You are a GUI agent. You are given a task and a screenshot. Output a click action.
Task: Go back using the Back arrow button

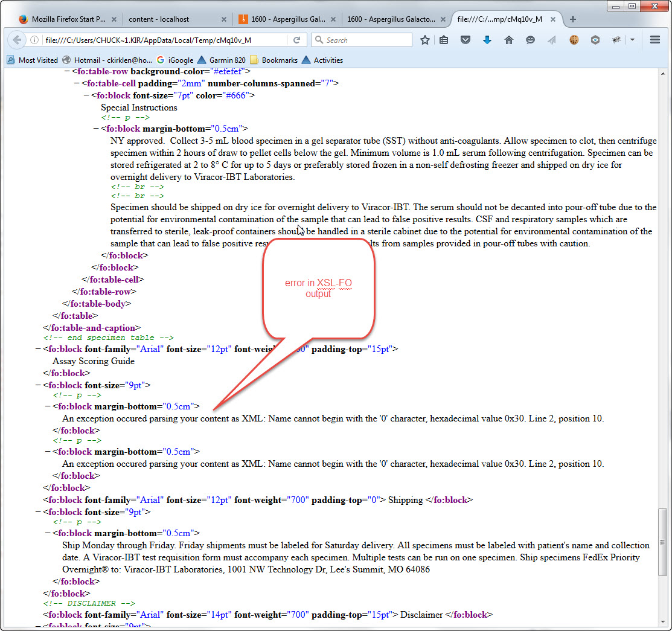[x=17, y=40]
